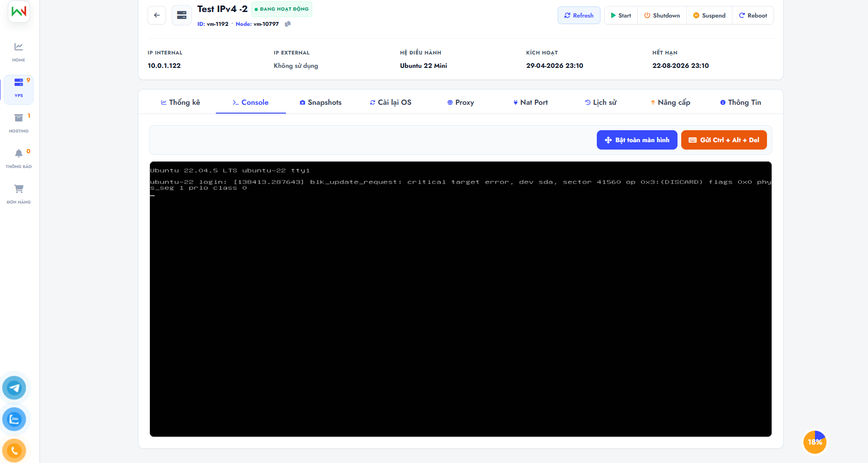Go back with the left arrow button

[157, 15]
